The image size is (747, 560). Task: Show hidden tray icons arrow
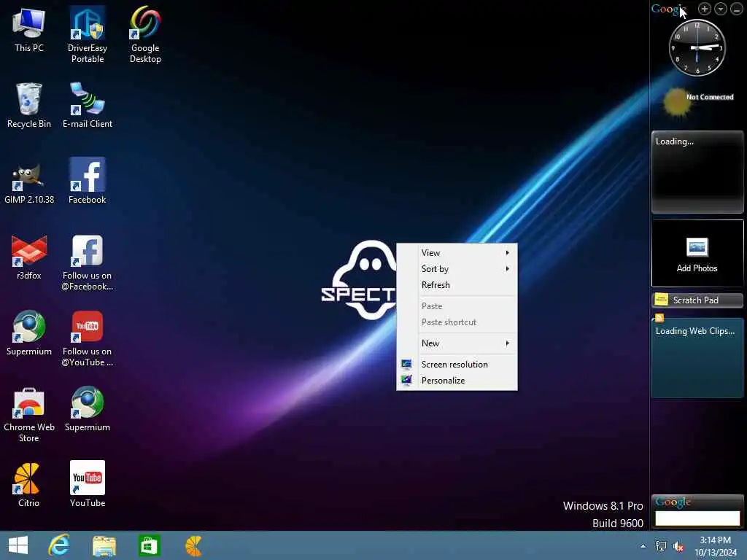[643, 546]
